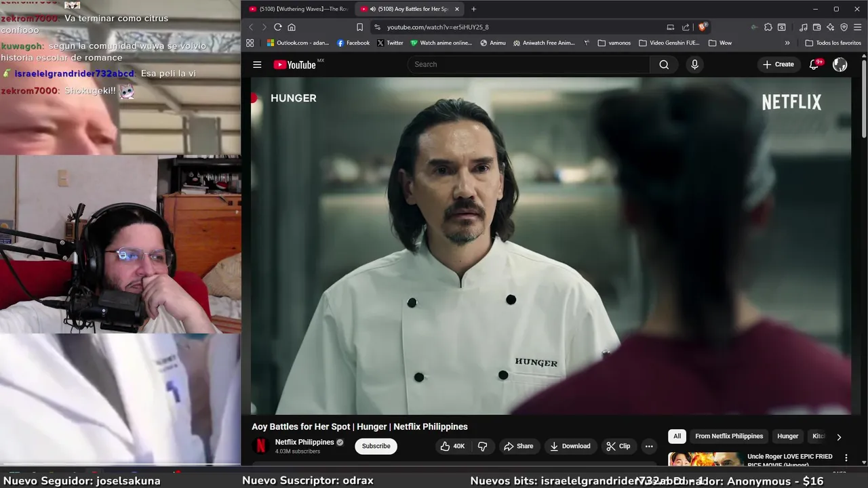
Task: Click the address bar URL
Action: [x=437, y=27]
